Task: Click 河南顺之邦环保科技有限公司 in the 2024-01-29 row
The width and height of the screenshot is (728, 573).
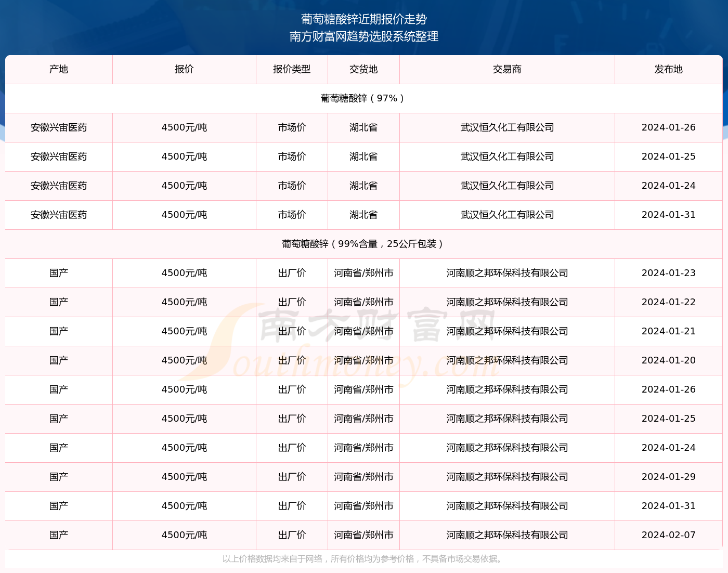Action: [x=507, y=477]
